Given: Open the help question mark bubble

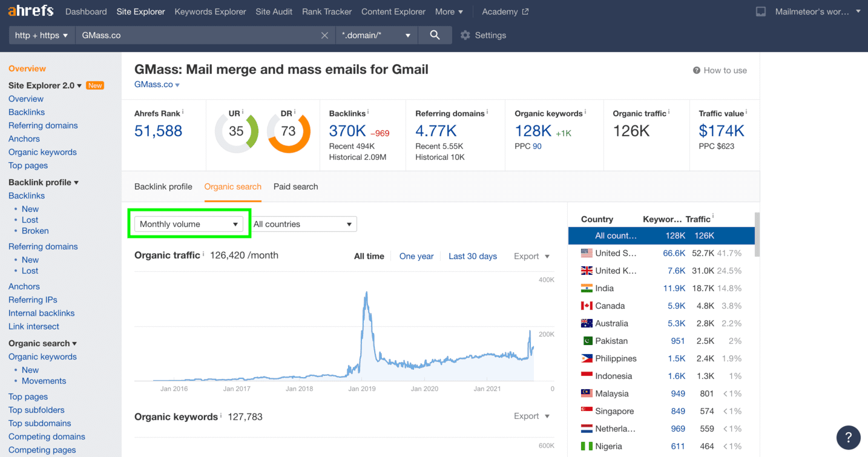Looking at the screenshot, I should click(848, 437).
